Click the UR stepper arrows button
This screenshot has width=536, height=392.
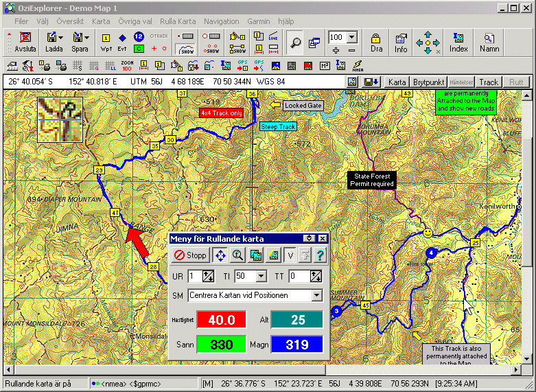[x=208, y=276]
